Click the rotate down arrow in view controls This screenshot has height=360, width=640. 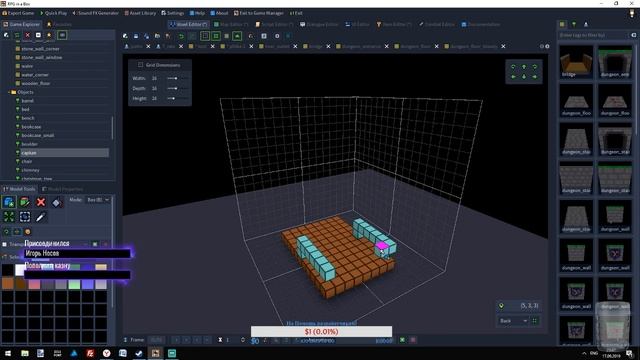524,77
